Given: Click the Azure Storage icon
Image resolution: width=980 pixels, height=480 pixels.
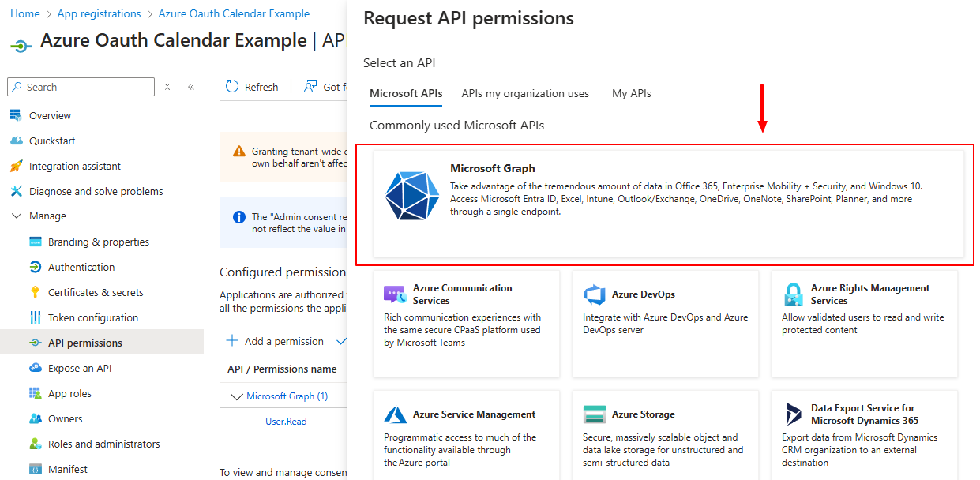Looking at the screenshot, I should click(595, 414).
